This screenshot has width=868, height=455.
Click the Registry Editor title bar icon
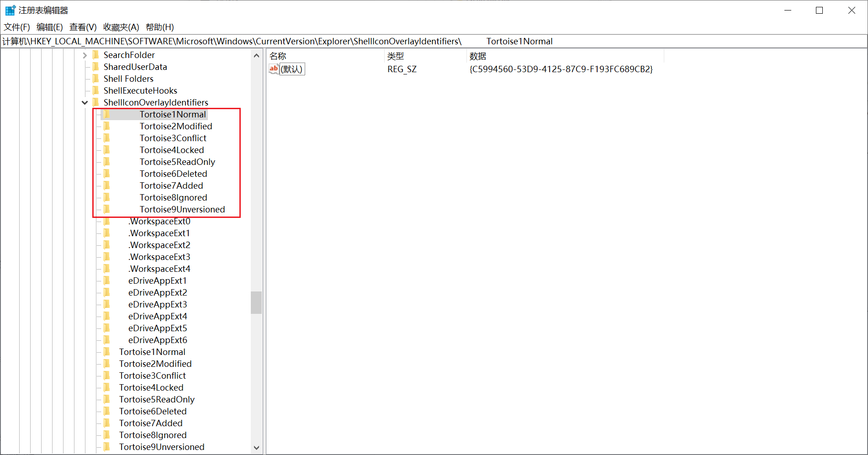click(x=10, y=10)
